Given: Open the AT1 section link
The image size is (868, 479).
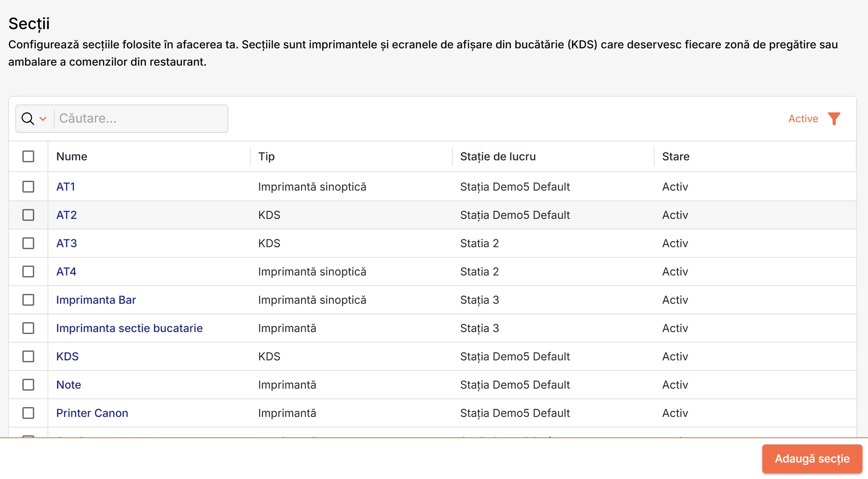Looking at the screenshot, I should 66,187.
